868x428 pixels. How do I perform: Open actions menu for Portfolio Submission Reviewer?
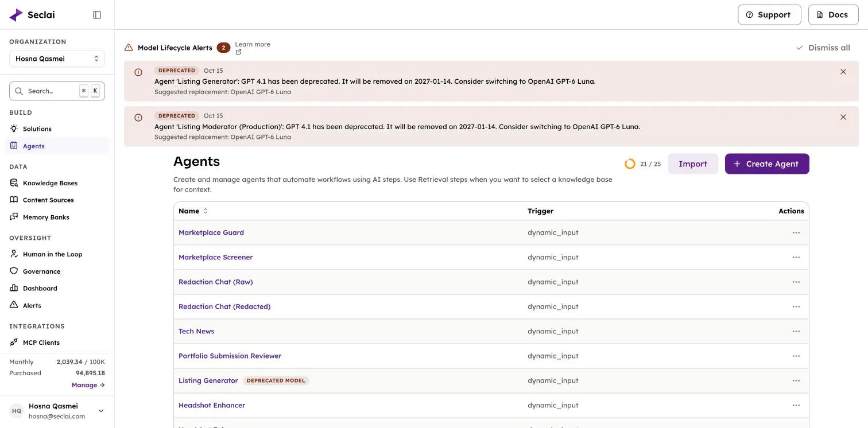[796, 356]
